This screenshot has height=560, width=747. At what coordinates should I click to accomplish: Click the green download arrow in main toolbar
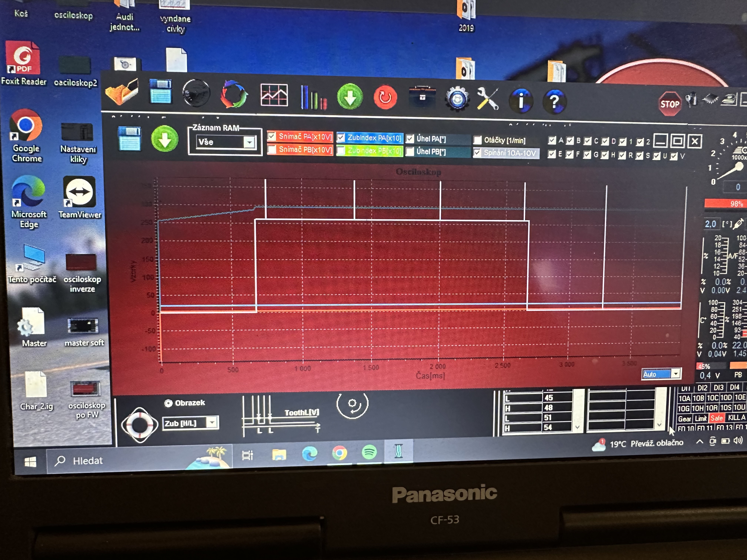click(x=350, y=96)
